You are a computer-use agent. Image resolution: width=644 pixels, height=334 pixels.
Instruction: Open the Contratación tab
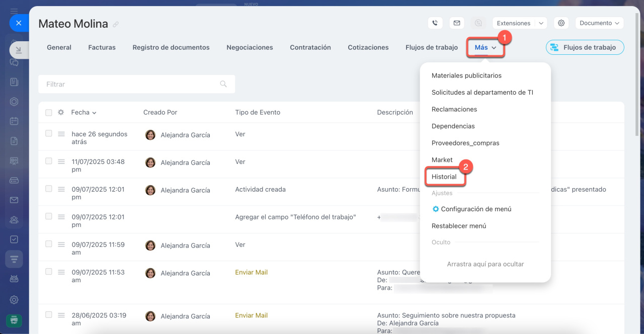pyautogui.click(x=310, y=47)
